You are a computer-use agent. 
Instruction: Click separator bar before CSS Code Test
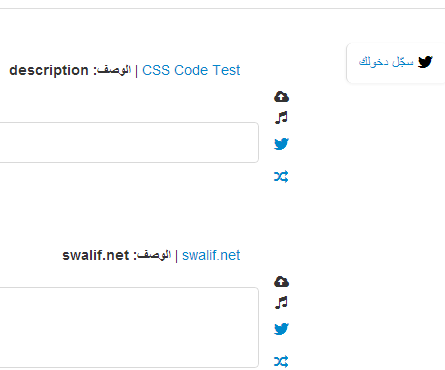click(137, 71)
